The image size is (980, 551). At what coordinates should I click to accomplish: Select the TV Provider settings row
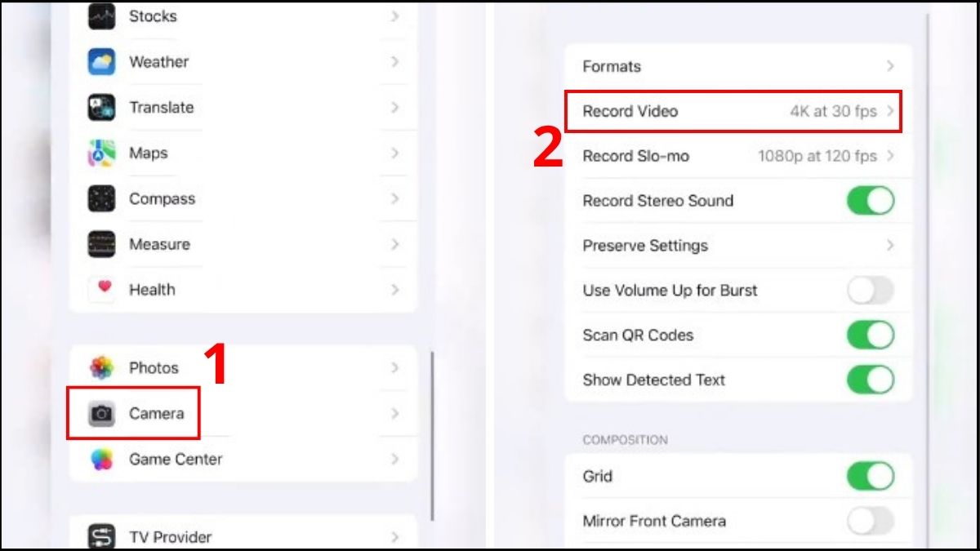(243, 537)
